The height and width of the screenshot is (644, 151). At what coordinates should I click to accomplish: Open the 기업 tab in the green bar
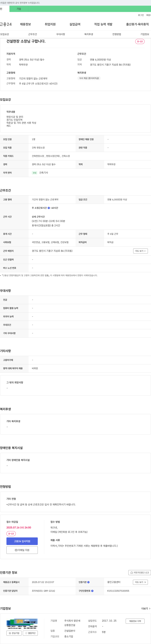19,9
